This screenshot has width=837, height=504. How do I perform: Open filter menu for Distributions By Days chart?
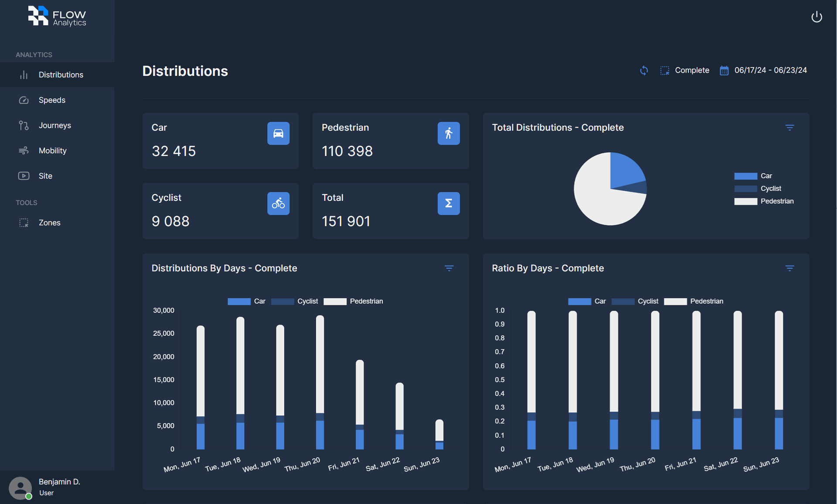[449, 268]
